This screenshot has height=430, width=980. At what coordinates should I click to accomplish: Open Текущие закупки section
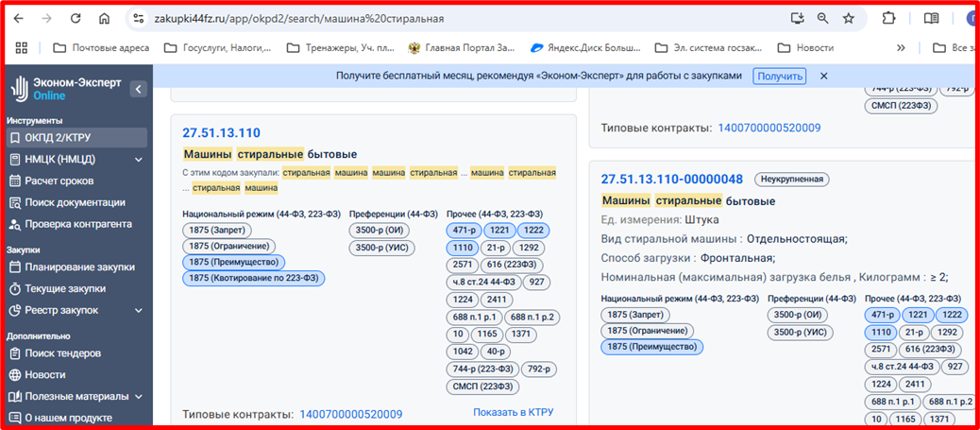pos(64,288)
